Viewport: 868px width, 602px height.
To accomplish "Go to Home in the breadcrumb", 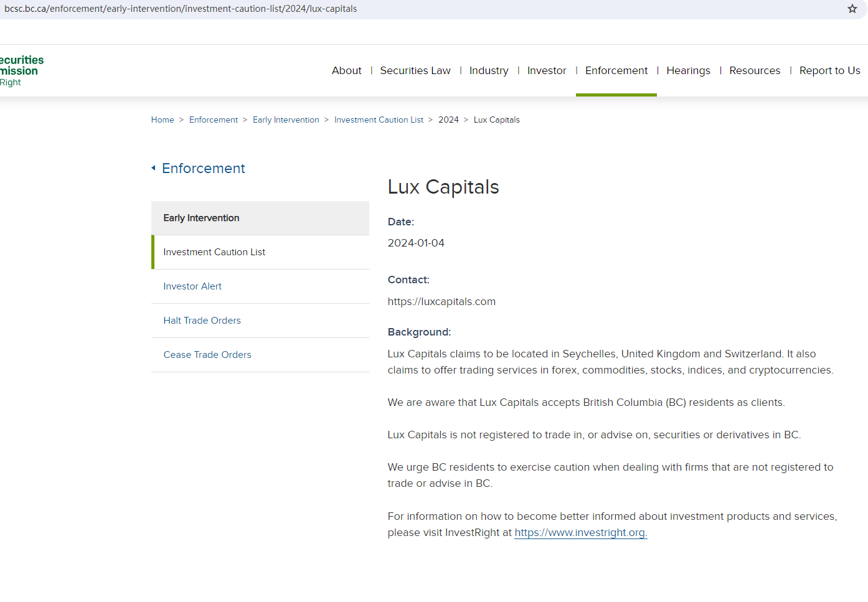I will coord(163,120).
